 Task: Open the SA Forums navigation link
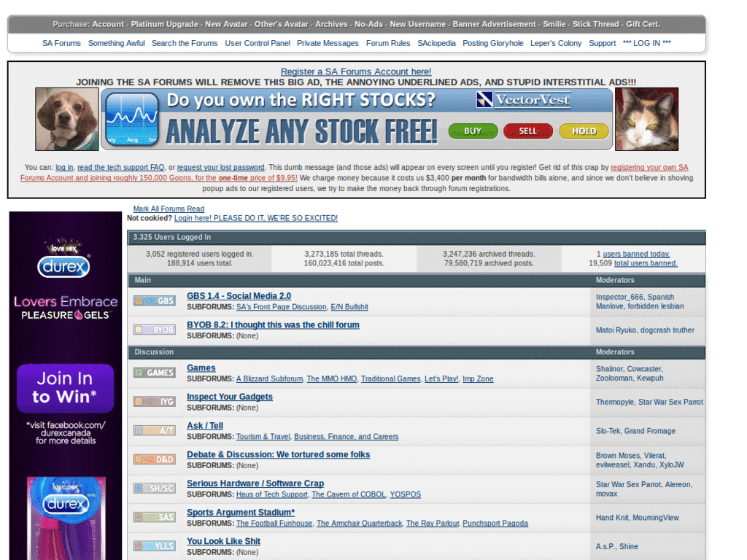tap(61, 43)
